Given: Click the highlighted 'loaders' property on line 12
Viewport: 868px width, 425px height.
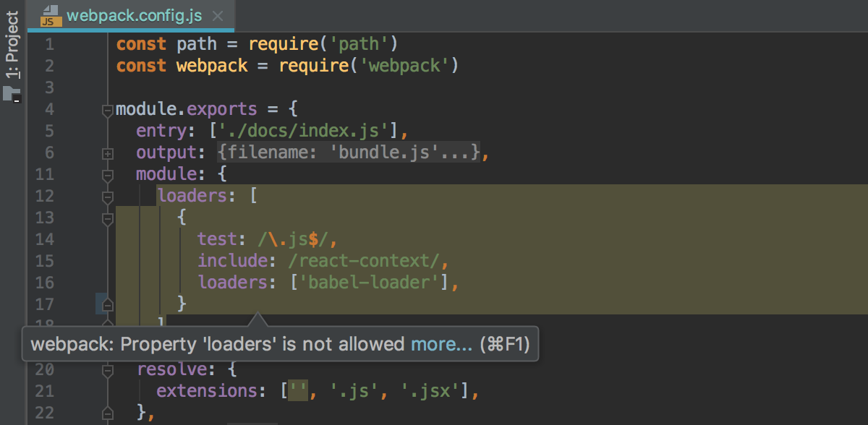Looking at the screenshot, I should click(193, 196).
